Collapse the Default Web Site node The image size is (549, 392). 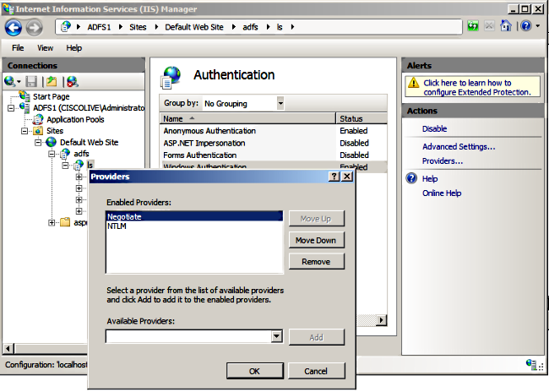tap(38, 143)
